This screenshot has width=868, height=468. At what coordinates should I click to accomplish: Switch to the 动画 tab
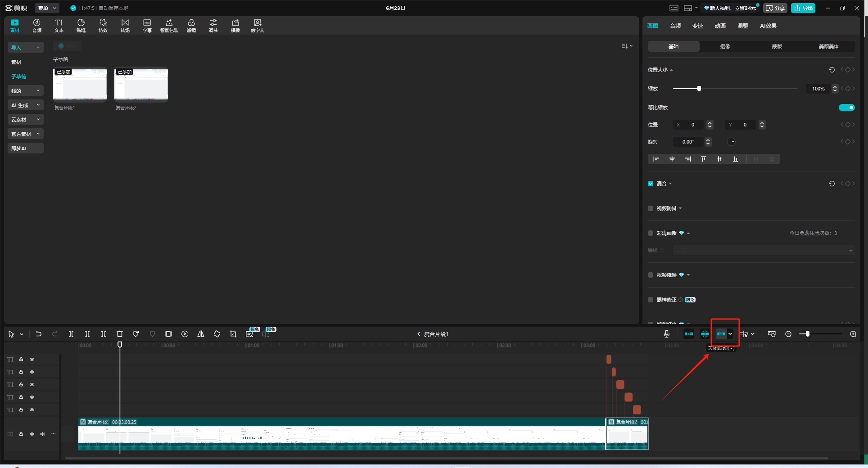pos(720,26)
